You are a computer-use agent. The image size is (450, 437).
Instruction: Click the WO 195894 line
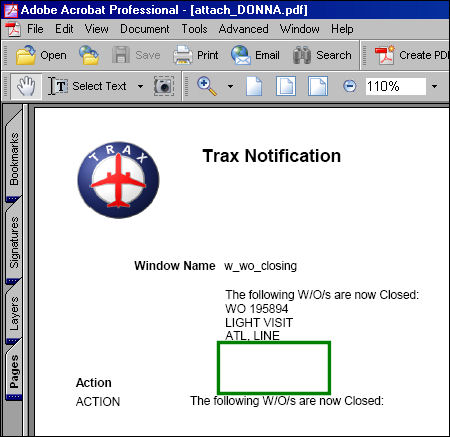pyautogui.click(x=257, y=309)
